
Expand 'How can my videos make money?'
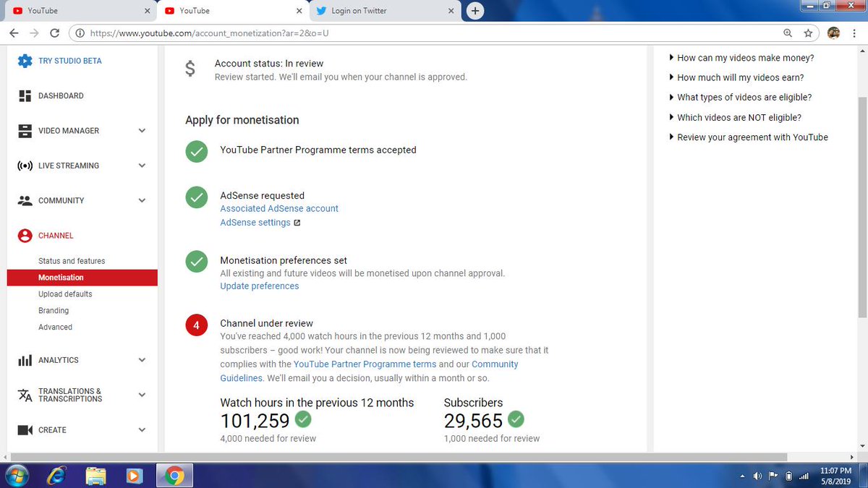click(x=741, y=58)
